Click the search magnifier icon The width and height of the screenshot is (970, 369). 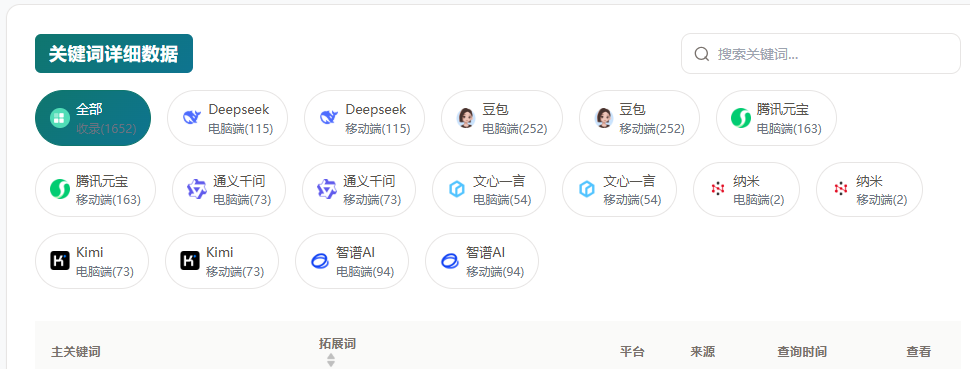pos(702,54)
